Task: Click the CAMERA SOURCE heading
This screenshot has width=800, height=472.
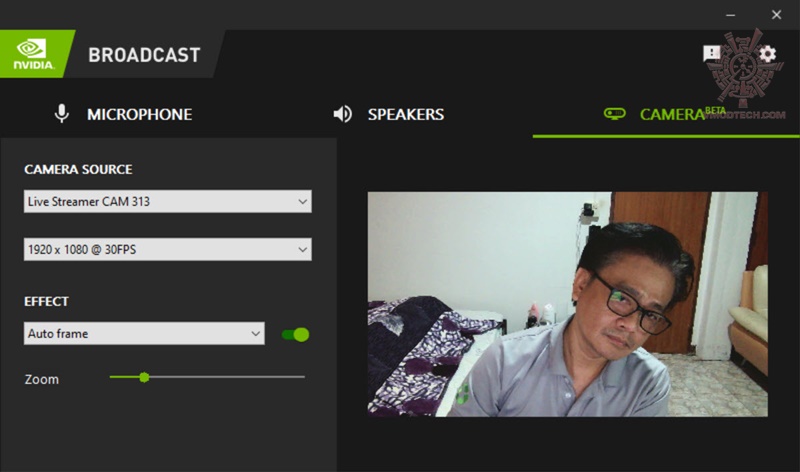Action: point(78,169)
